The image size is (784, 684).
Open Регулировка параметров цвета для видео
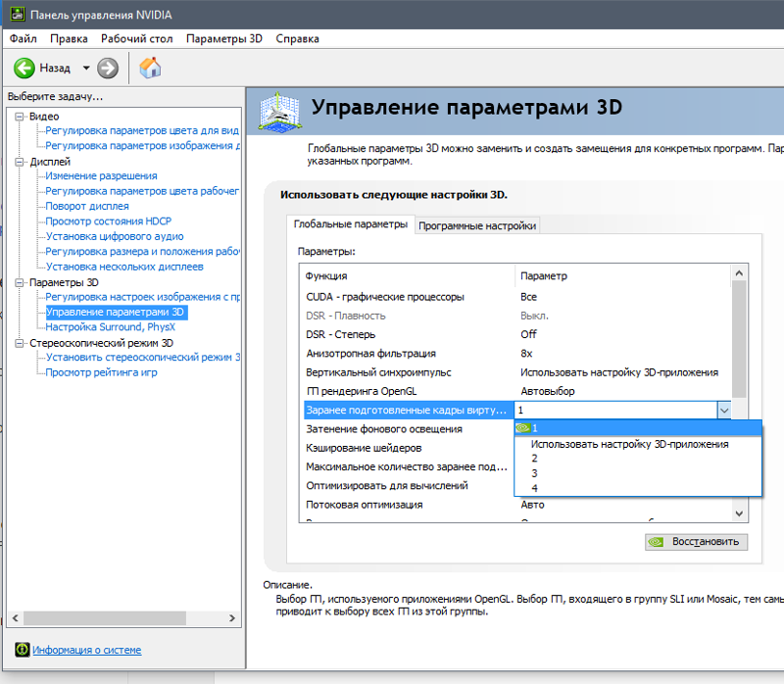142,130
